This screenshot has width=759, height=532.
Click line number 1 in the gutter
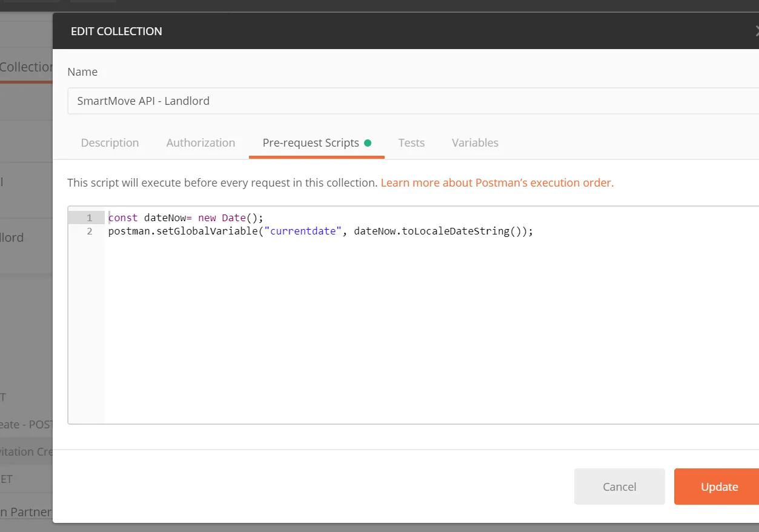[89, 218]
